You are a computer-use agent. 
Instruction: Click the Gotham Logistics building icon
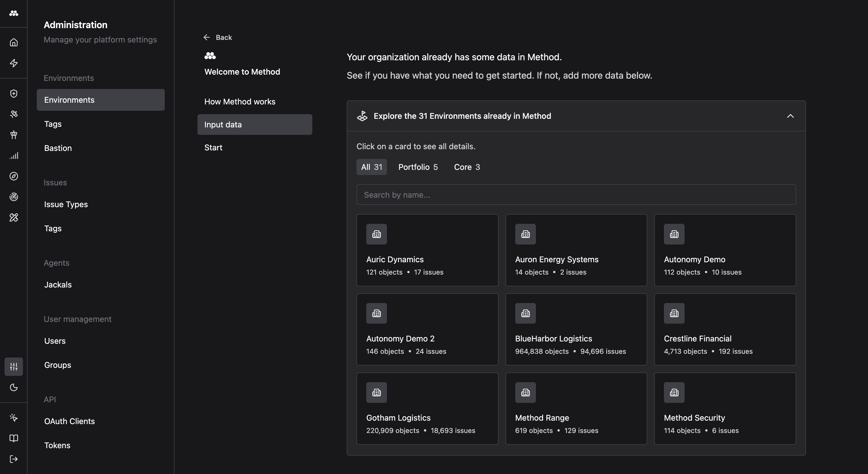pyautogui.click(x=376, y=393)
